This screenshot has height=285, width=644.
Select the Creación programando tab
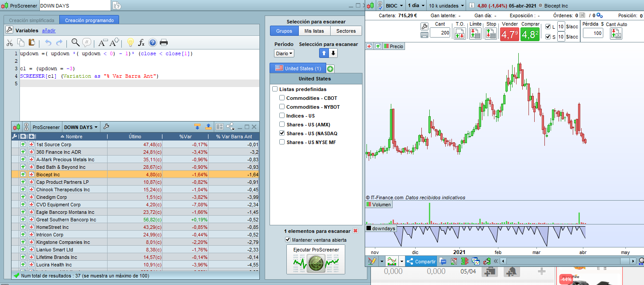(89, 20)
